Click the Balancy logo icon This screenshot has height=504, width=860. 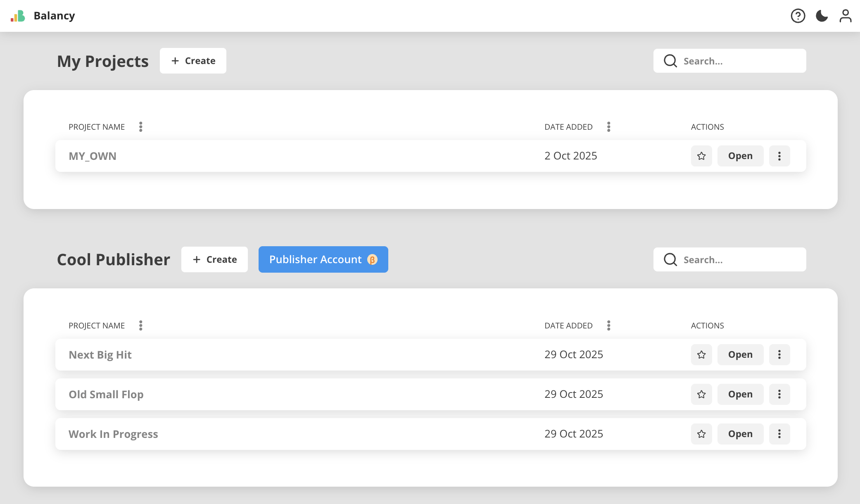18,16
